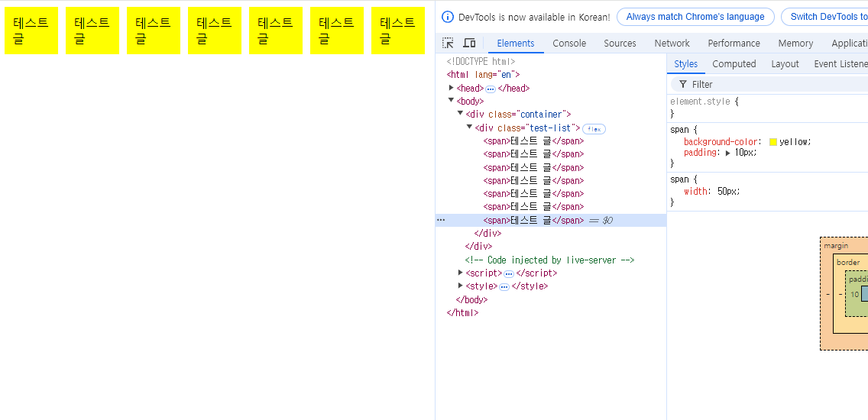Click the background-color property name
868x420 pixels.
coord(722,142)
